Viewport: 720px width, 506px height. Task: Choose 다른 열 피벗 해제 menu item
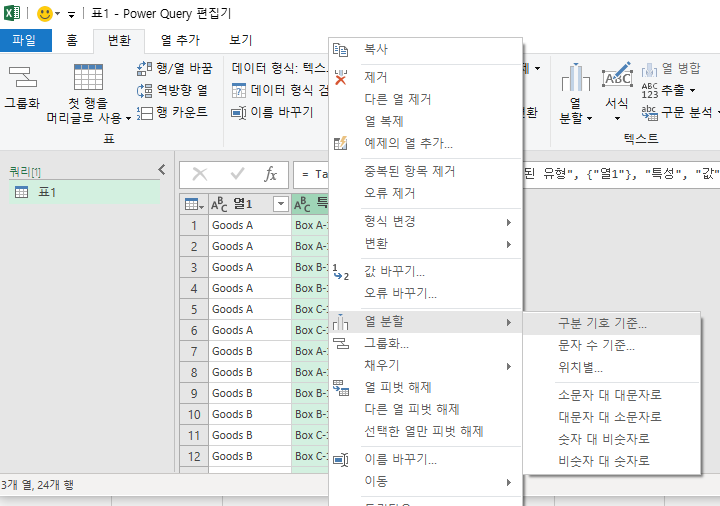[x=425, y=409]
